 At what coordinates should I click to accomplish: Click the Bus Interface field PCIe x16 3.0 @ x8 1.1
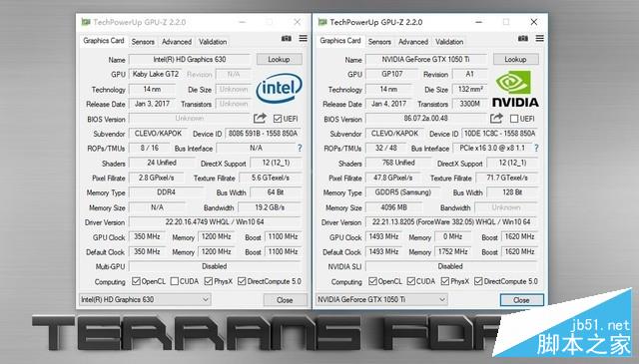(492, 149)
